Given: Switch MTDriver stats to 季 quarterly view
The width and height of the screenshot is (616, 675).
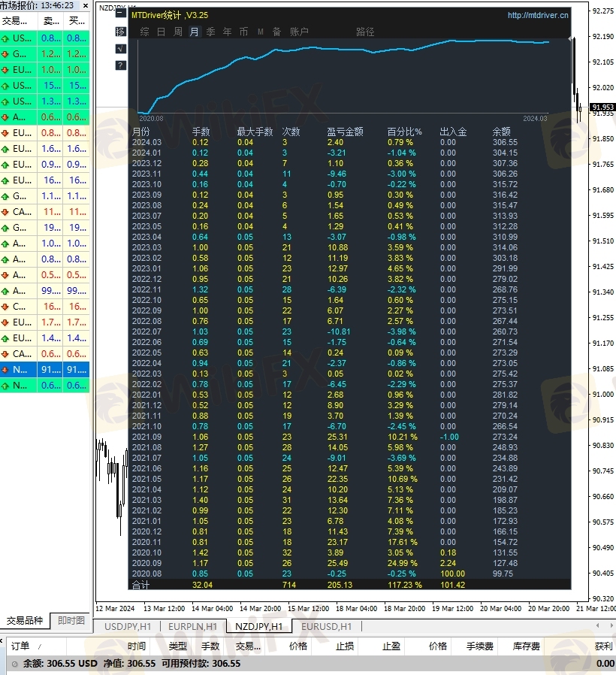Looking at the screenshot, I should point(211,32).
